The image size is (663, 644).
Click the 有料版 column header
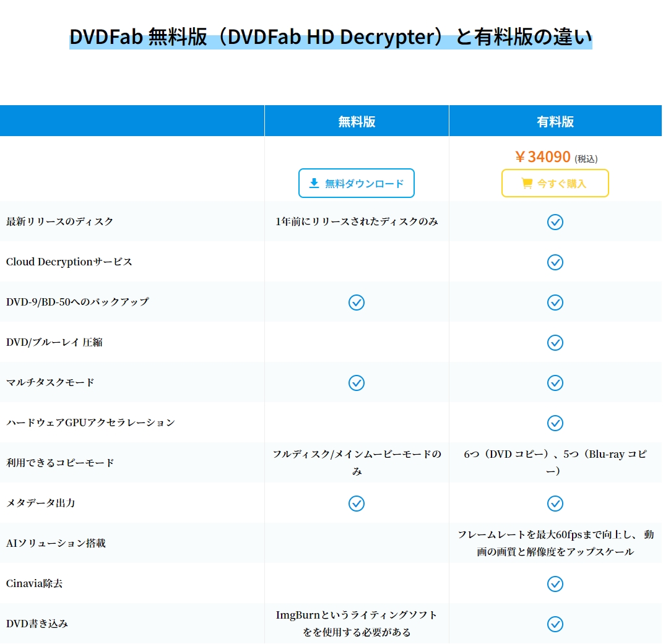click(555, 121)
